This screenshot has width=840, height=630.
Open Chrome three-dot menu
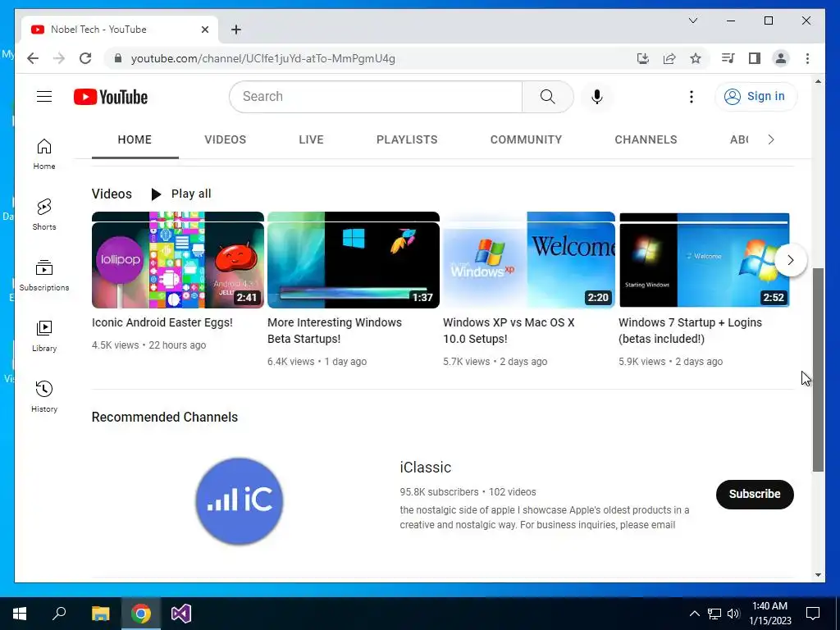807,58
